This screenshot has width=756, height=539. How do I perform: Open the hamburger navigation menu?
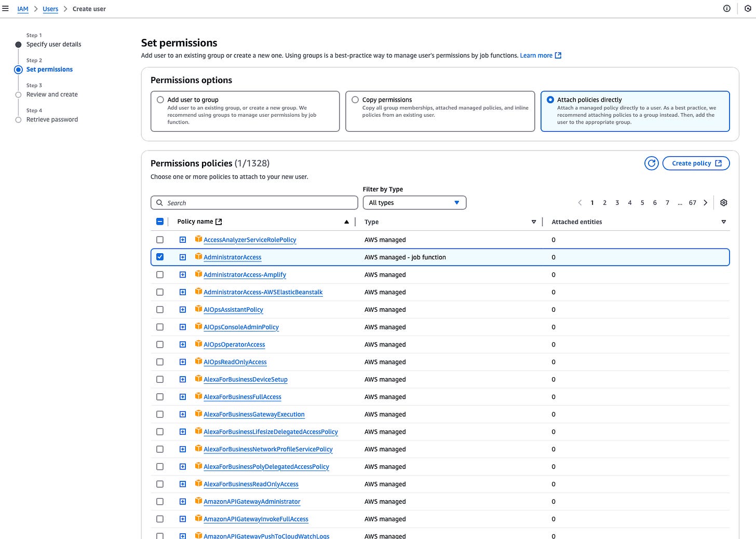(x=5, y=8)
